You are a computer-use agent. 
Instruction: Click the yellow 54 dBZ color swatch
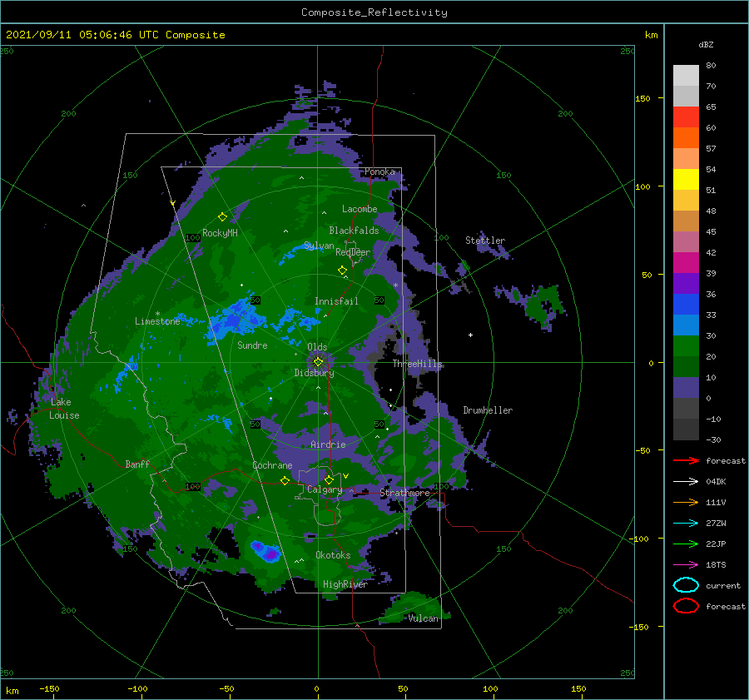coord(686,179)
